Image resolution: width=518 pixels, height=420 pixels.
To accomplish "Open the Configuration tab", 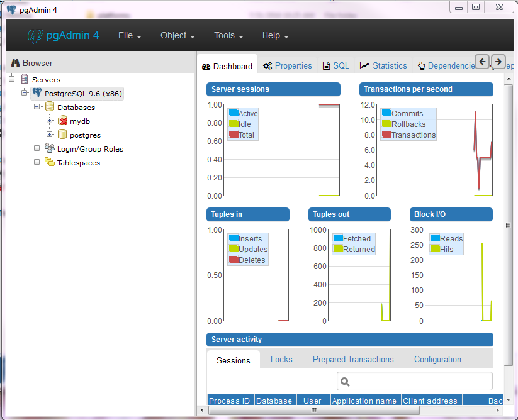I will pyautogui.click(x=437, y=359).
